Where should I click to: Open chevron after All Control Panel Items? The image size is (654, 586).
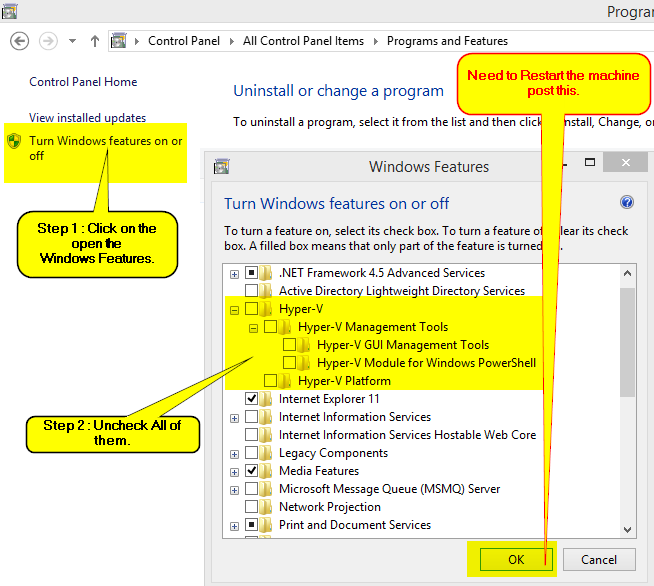(375, 41)
